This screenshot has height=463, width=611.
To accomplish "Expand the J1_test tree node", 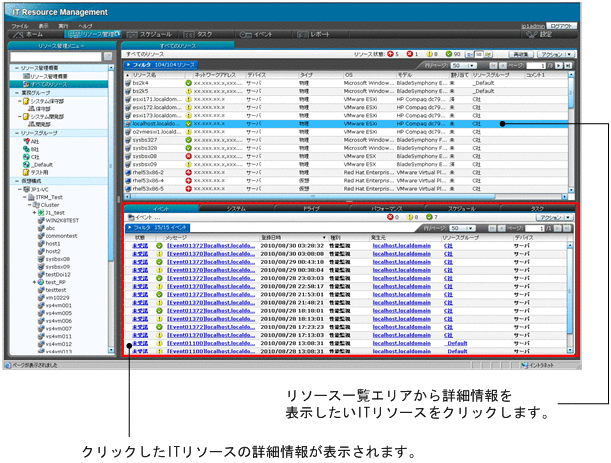I will pos(34,213).
